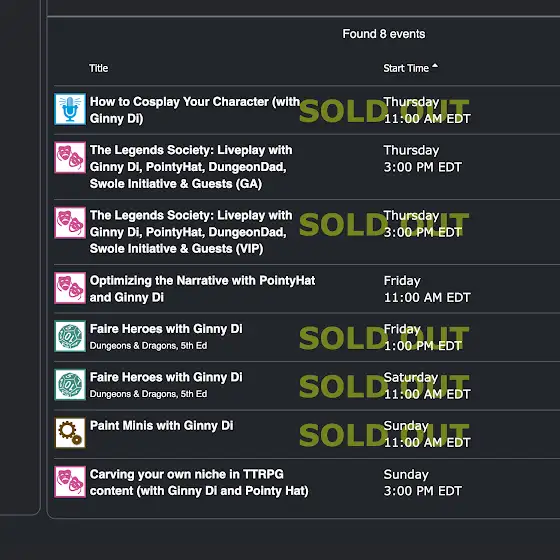Screen dimensions: 560x560
Task: Open Optimizing the Narrative with PointyHat event
Action: tap(202, 289)
